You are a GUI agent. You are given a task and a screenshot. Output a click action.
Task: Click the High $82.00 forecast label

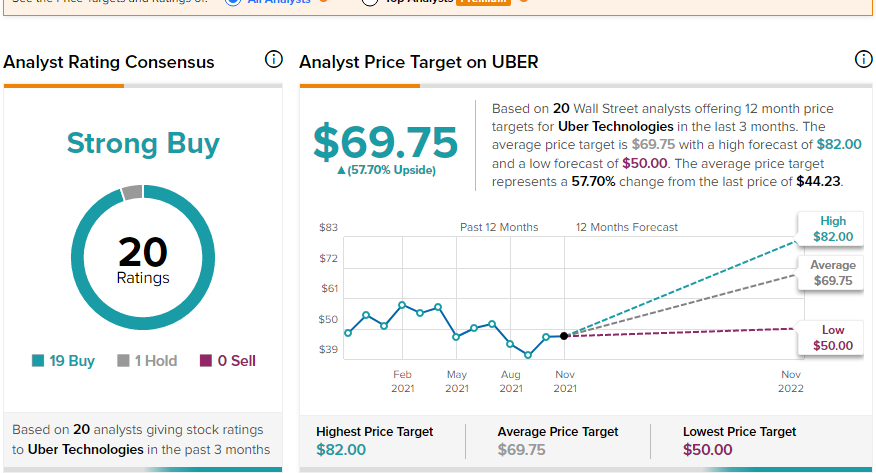pyautogui.click(x=832, y=229)
